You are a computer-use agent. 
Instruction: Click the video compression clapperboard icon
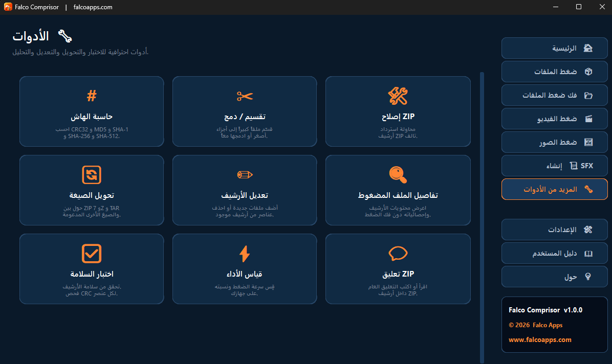(588, 119)
